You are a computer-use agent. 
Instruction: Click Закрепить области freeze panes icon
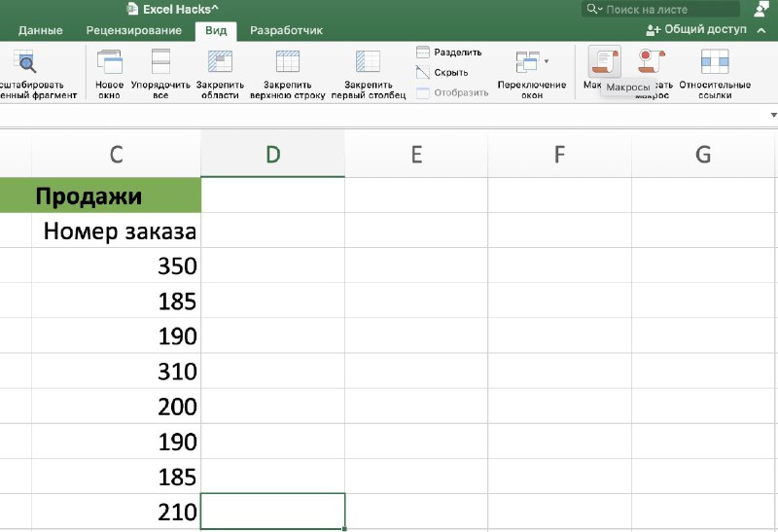click(221, 61)
